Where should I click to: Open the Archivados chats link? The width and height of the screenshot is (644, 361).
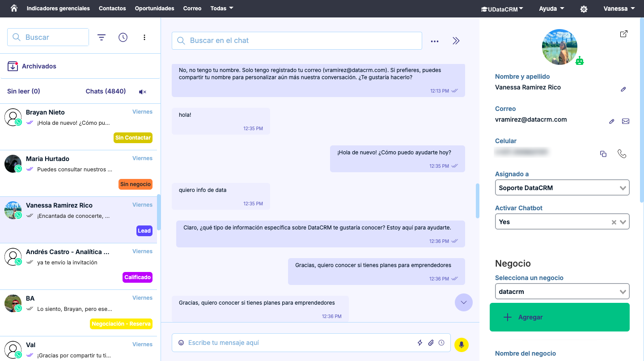click(39, 66)
